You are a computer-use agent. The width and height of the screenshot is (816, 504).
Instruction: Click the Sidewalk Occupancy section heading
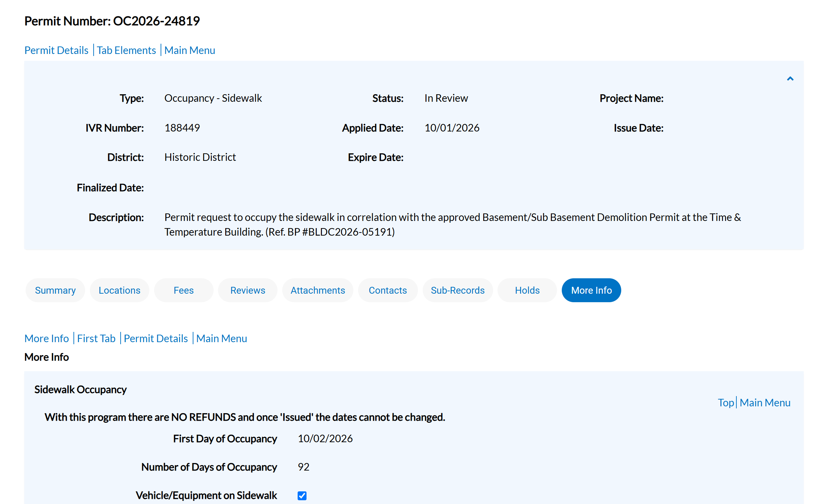pos(81,390)
